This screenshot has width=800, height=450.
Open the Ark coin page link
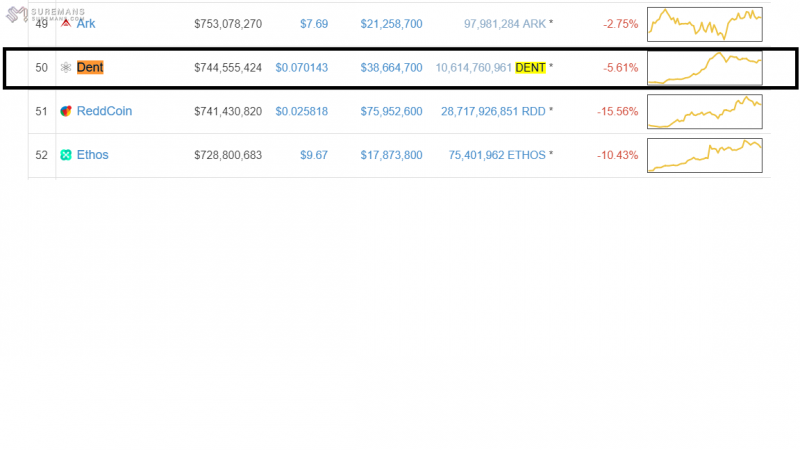point(86,23)
